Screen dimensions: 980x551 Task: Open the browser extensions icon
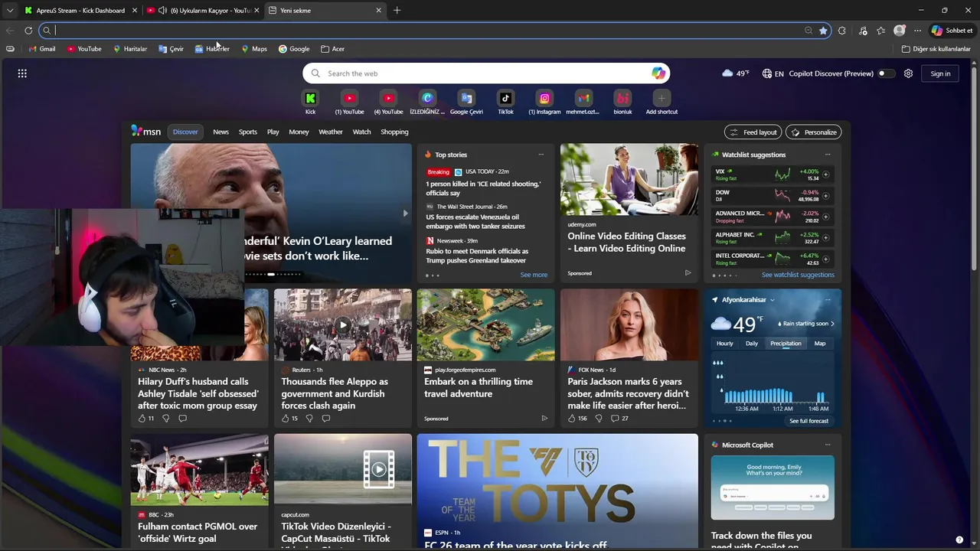point(842,31)
